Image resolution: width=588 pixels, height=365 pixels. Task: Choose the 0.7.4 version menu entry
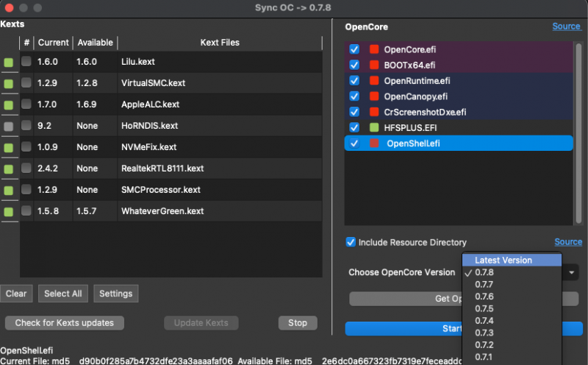[x=484, y=321]
